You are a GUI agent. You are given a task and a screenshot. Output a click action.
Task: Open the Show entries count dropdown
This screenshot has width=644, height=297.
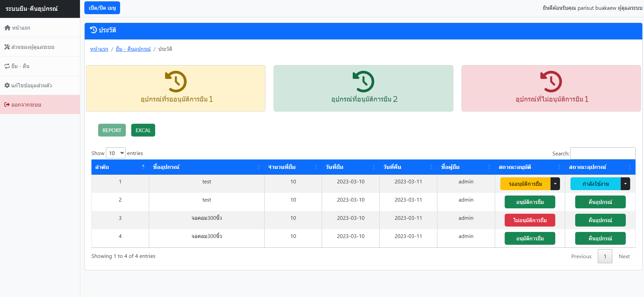click(x=116, y=153)
